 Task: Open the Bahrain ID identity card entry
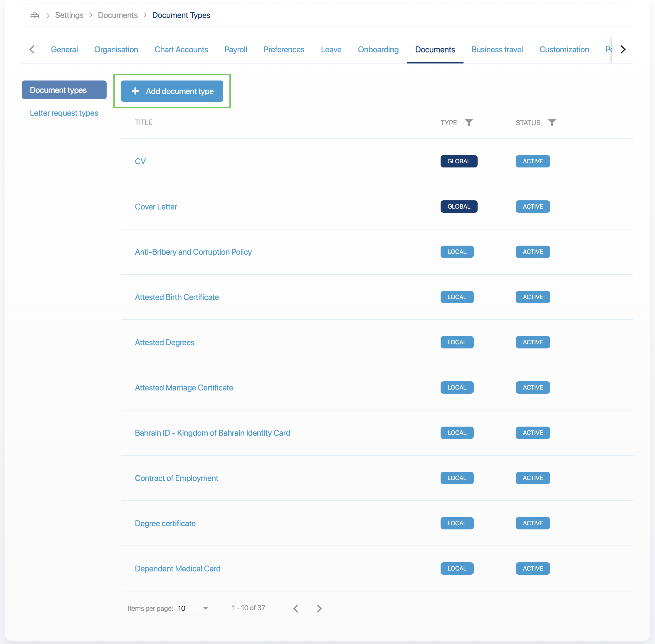pyautogui.click(x=212, y=432)
